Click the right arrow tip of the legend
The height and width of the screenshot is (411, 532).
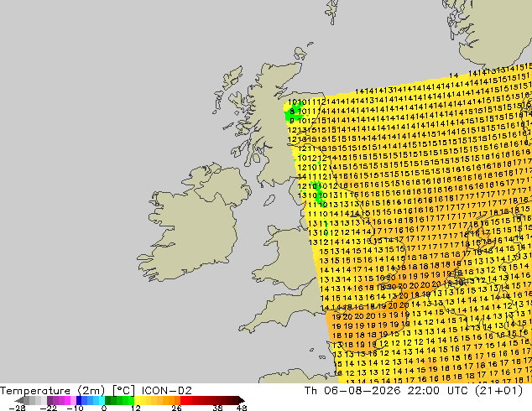242,401
